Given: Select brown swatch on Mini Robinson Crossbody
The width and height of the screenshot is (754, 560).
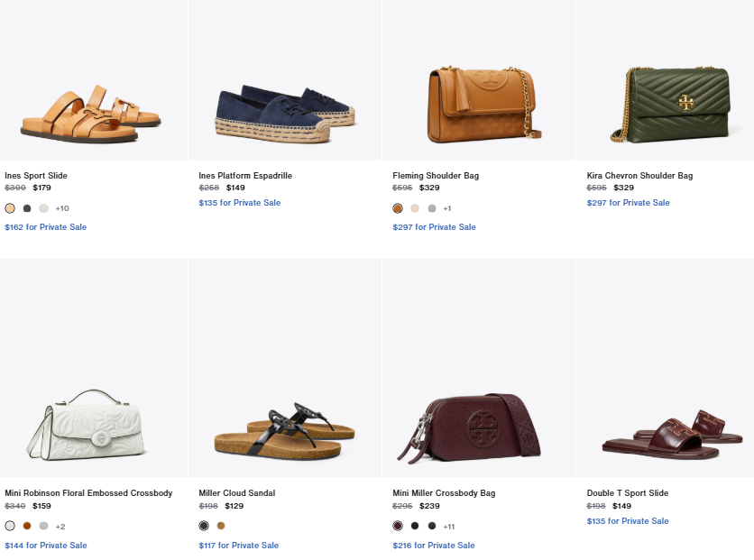Looking at the screenshot, I should point(27,526).
